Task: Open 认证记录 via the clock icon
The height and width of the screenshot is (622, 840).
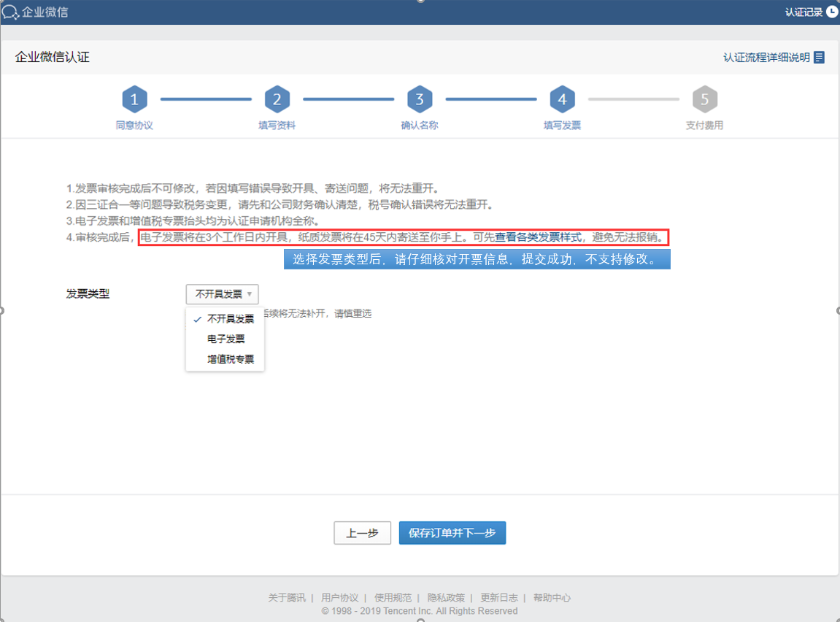Action: pyautogui.click(x=830, y=12)
